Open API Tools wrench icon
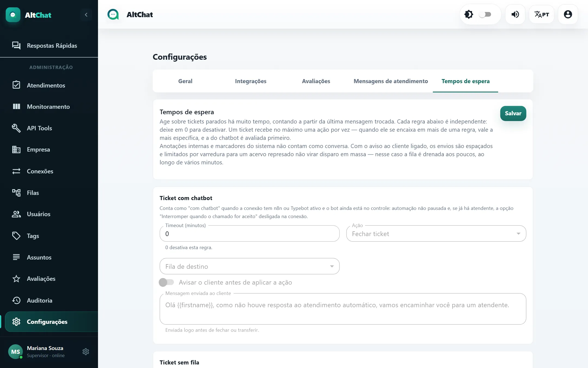 16,128
